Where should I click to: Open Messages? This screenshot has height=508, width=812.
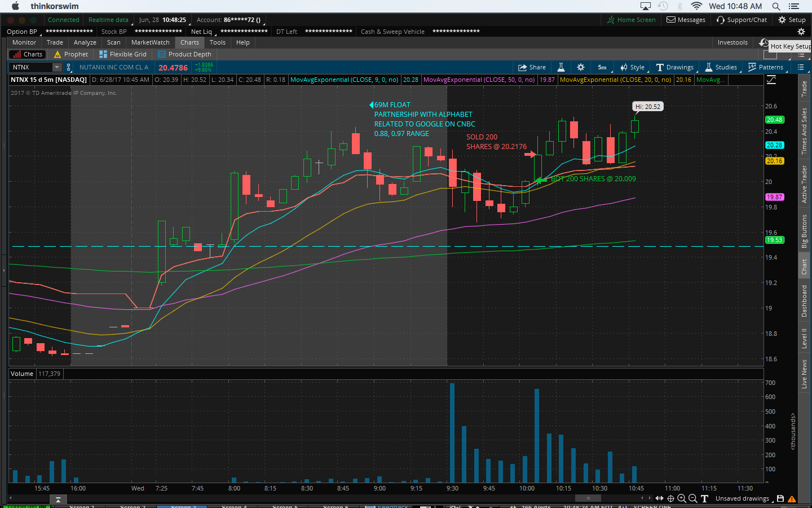[686, 20]
